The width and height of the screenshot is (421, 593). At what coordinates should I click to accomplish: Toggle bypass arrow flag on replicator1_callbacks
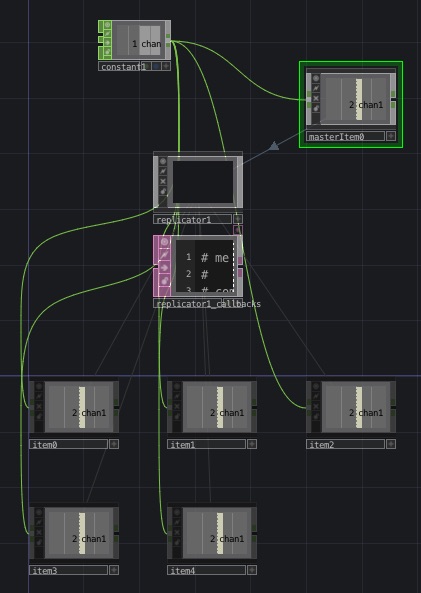tap(165, 268)
